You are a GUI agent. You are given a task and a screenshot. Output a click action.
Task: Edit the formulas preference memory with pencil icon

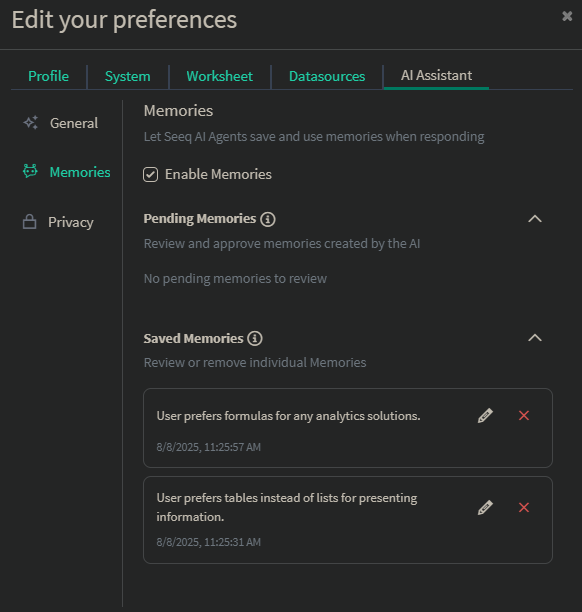[x=485, y=416]
